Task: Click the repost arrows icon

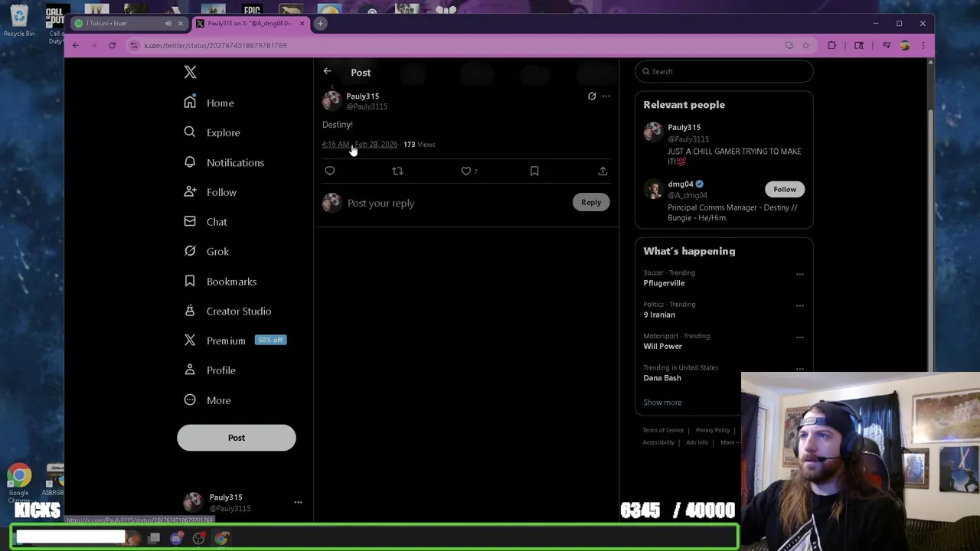Action: 397,171
